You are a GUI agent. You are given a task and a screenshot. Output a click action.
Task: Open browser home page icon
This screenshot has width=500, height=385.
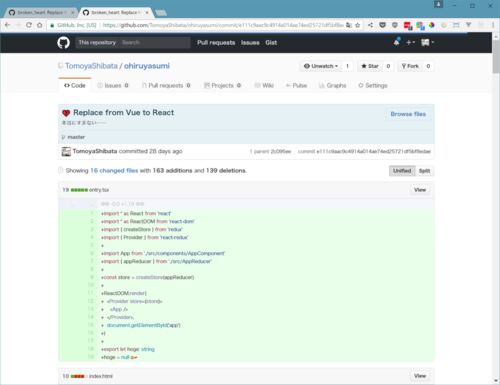pos(40,25)
